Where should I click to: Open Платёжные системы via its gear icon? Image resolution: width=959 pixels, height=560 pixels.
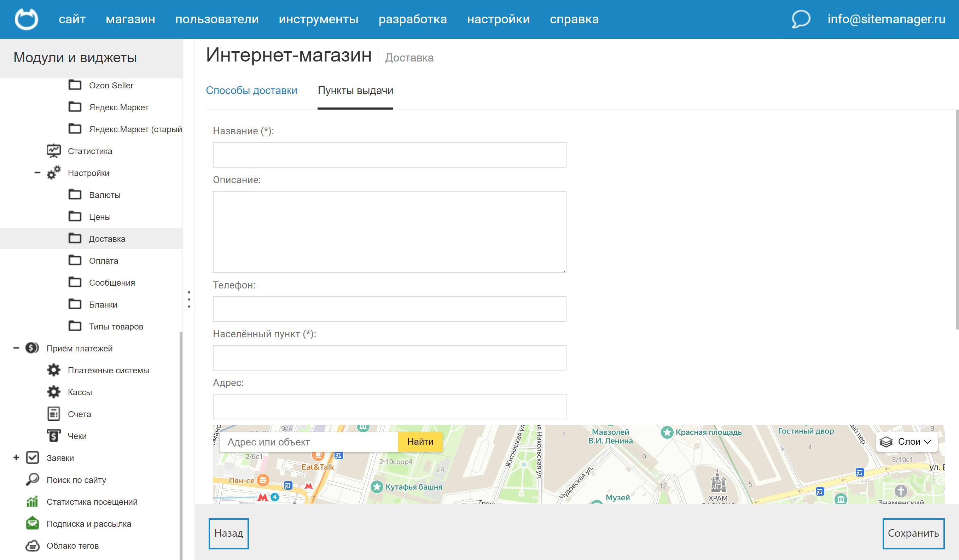54,370
